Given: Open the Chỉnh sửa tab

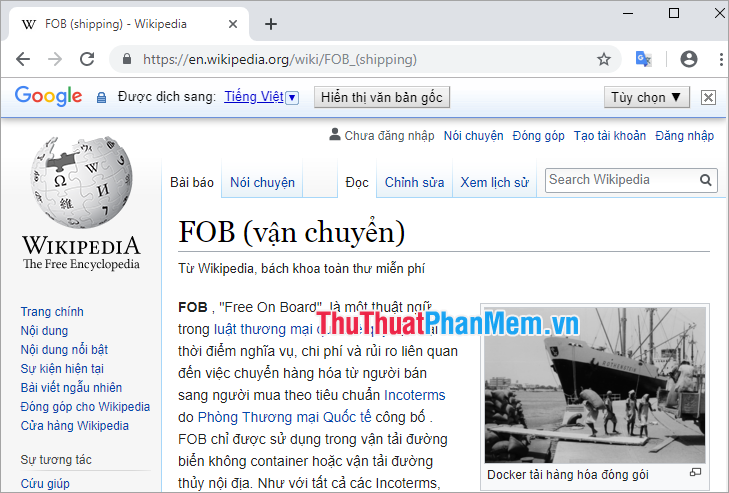Looking at the screenshot, I should tap(414, 182).
